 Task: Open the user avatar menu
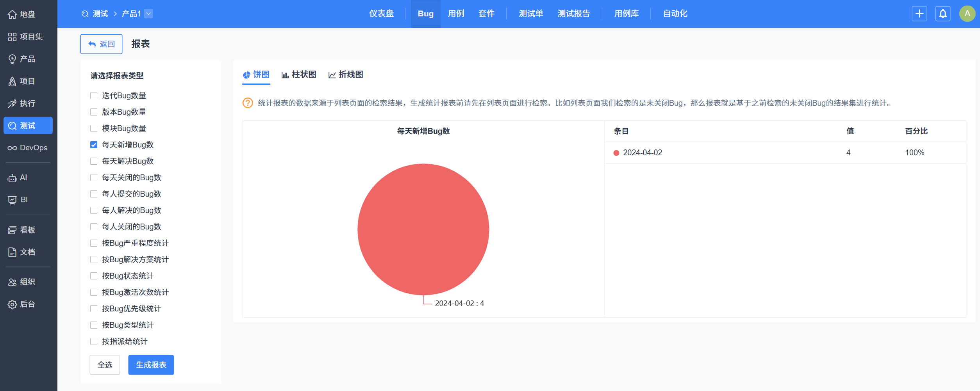pos(967,14)
